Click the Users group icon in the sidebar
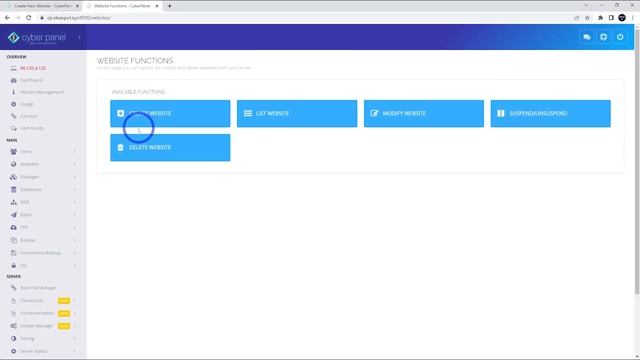This screenshot has height=360, width=640. [13, 151]
